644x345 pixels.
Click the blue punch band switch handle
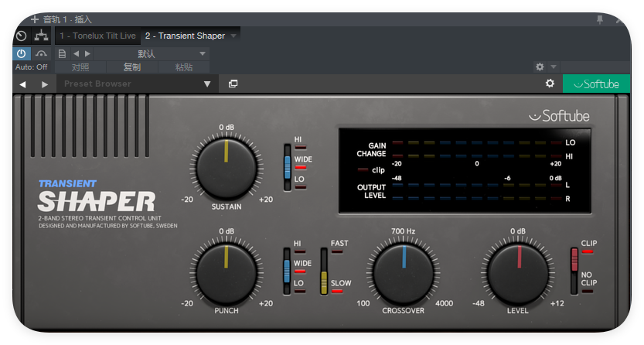[x=287, y=271]
